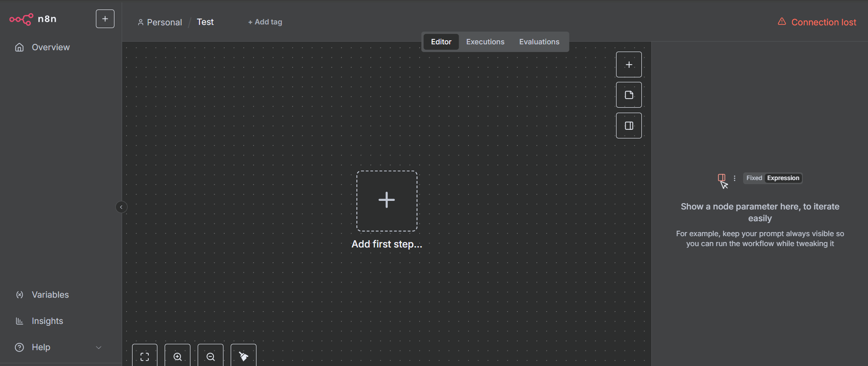Open the three-dot parameter options menu
This screenshot has width=868, height=366.
[x=735, y=178]
